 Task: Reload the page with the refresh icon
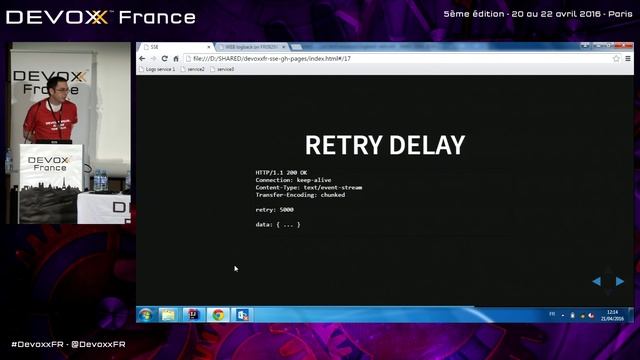(164, 59)
